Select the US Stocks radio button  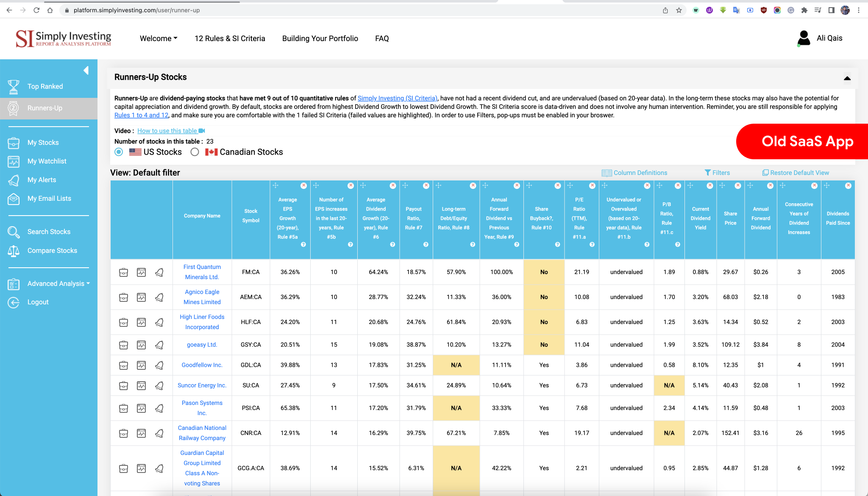tap(119, 152)
